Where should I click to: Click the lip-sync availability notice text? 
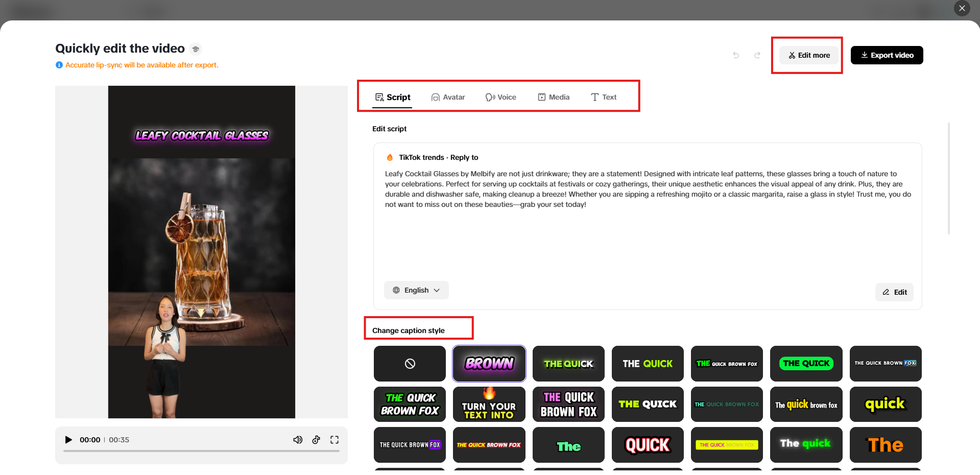(142, 65)
